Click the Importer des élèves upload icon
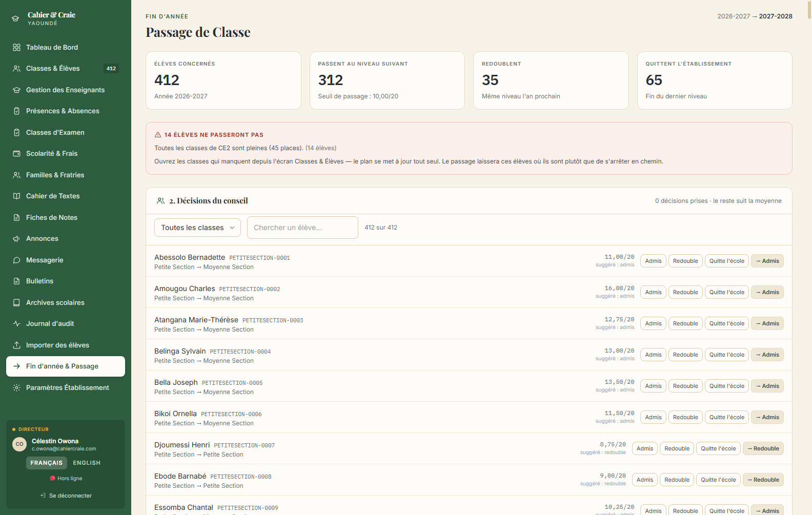Viewport: 812px width, 515px height. coord(16,345)
